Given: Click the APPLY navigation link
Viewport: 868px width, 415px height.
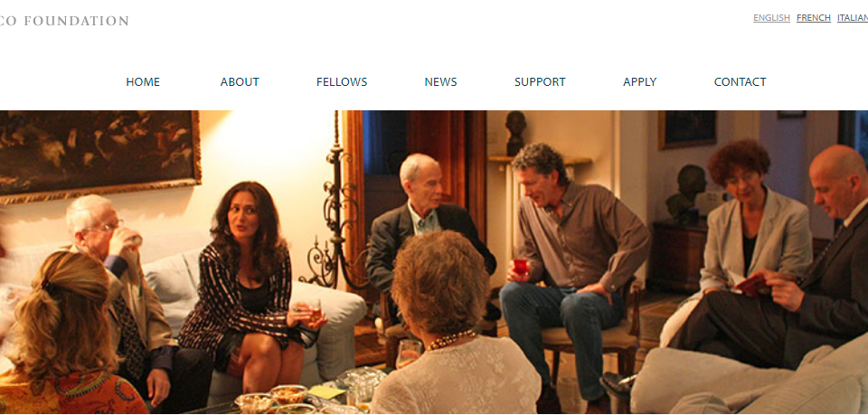Looking at the screenshot, I should pyautogui.click(x=640, y=82).
